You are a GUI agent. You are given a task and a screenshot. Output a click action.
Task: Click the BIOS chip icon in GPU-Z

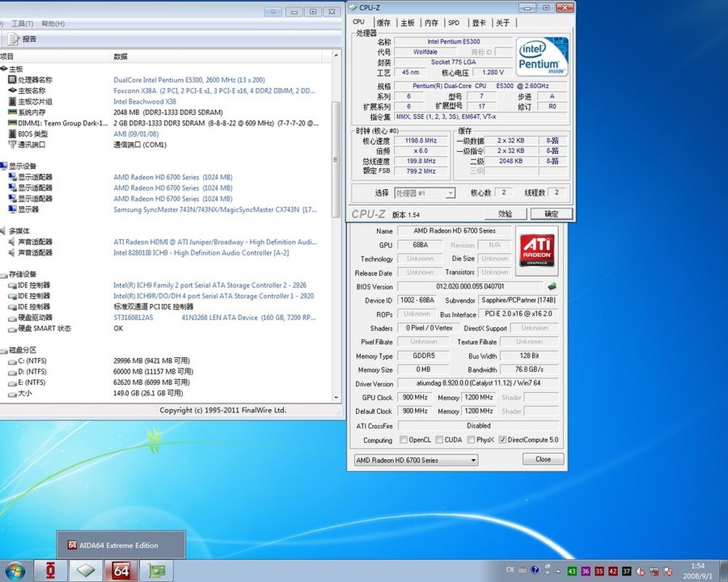(553, 287)
